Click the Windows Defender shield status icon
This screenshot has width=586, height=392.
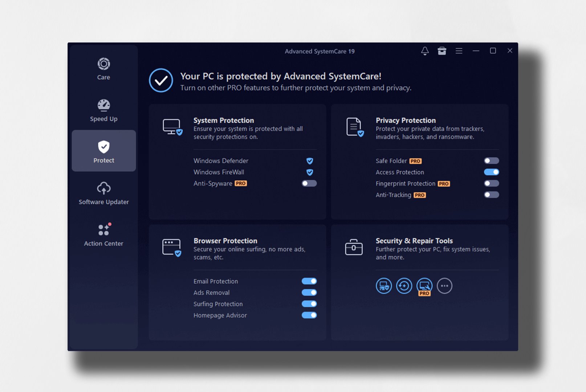310,161
